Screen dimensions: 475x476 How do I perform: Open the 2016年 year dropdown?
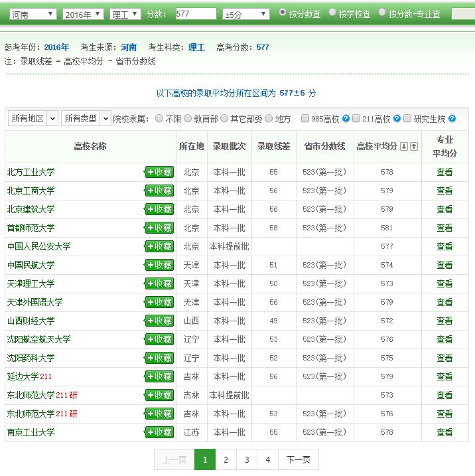coord(83,14)
